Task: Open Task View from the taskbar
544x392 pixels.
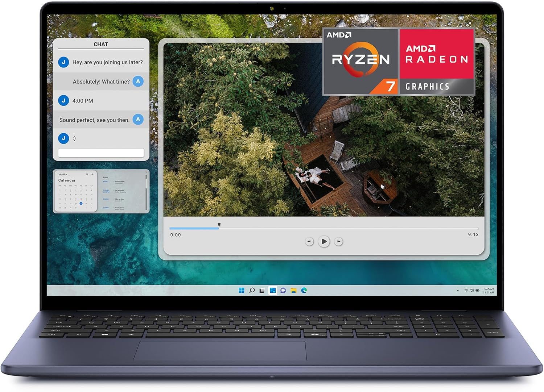Action: pyautogui.click(x=262, y=290)
